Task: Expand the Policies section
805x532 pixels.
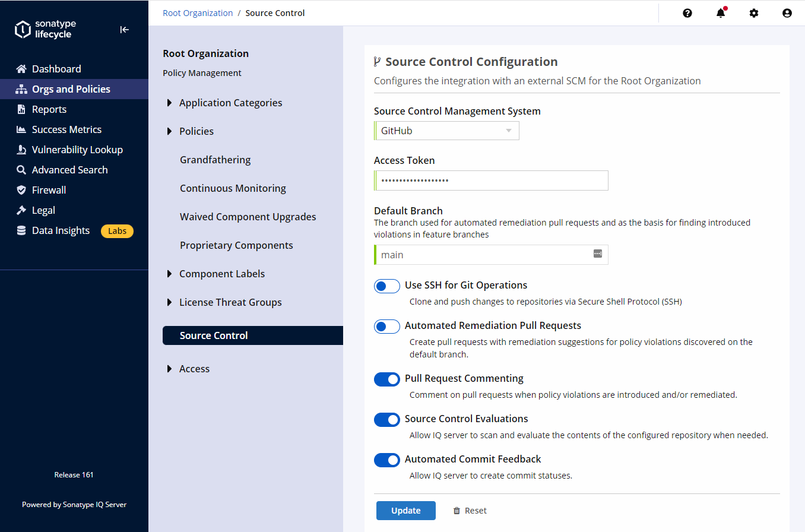Action: coord(170,131)
